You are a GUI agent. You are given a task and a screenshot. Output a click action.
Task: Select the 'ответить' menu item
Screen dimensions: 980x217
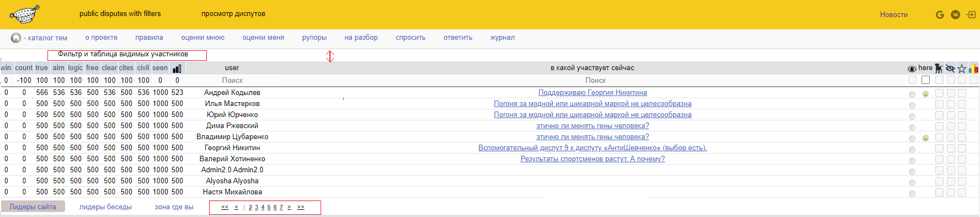(x=458, y=38)
